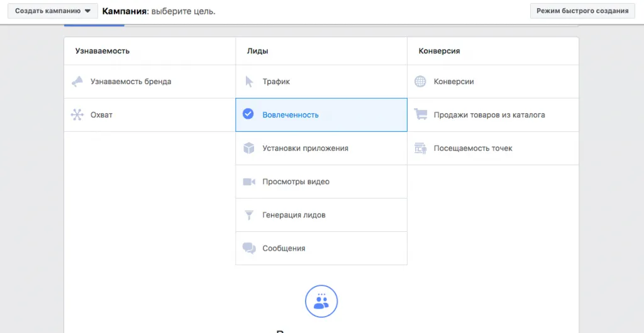This screenshot has width=644, height=333.
Task: Choose Установки приложения objective
Action: [x=321, y=148]
